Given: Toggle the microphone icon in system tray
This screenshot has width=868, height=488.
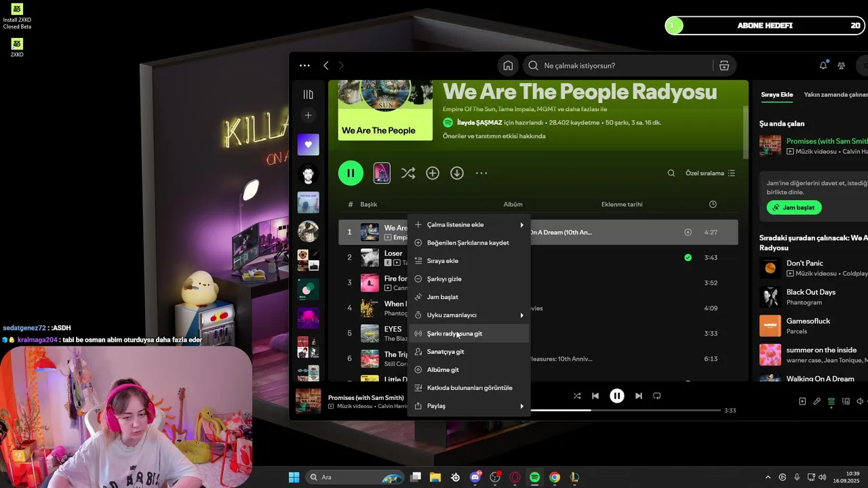Looking at the screenshot, I should point(797,477).
